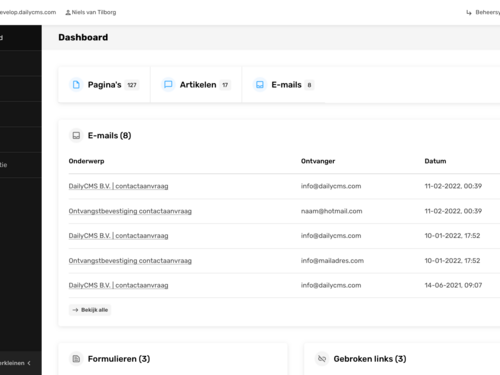Click recipient naam@hotmail.com
This screenshot has height=375, width=500.
point(332,211)
